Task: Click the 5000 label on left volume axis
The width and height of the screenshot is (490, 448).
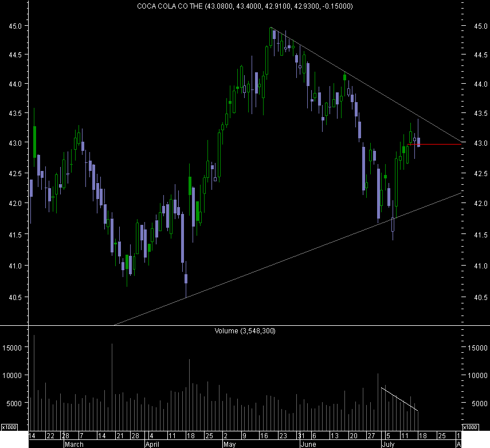Action: tap(14, 404)
